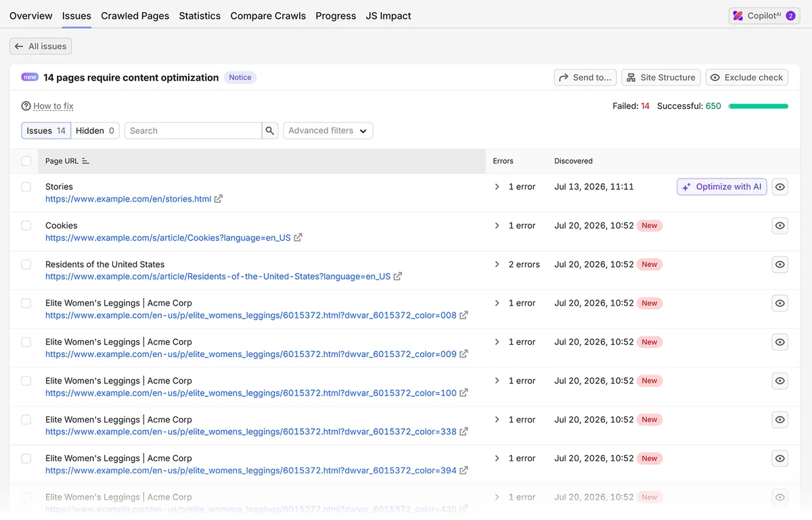This screenshot has width=812, height=520.
Task: Check the color=008 leggings row checkbox
Action: (26, 304)
